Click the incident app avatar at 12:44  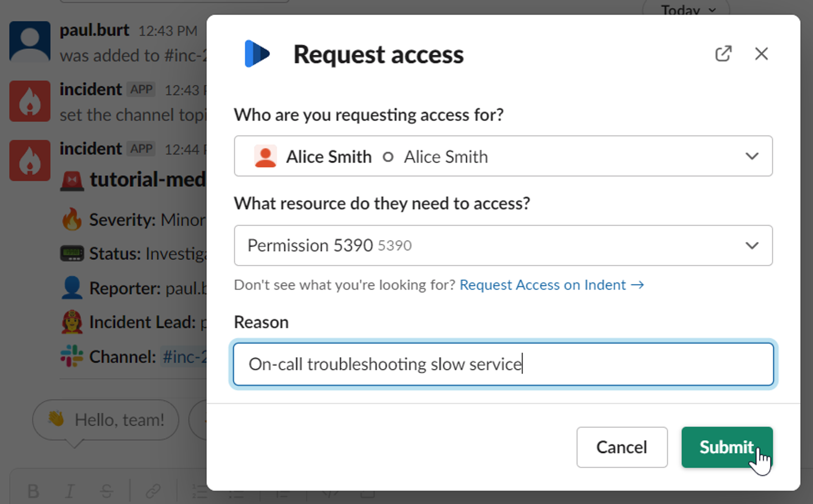coord(30,160)
